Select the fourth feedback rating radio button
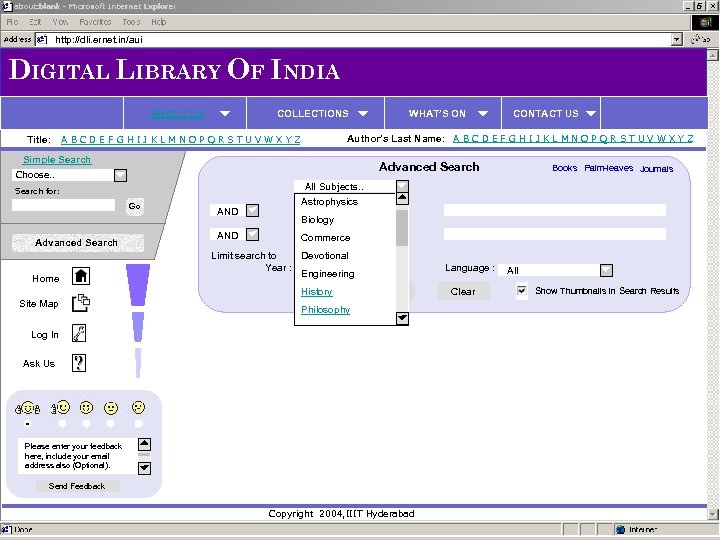 [110, 424]
